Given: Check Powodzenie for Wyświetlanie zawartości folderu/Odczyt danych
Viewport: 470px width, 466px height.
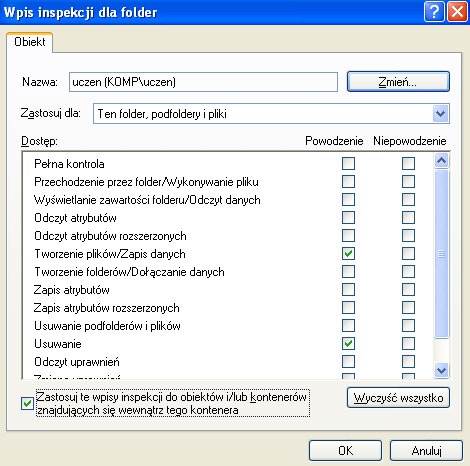Looking at the screenshot, I should (x=348, y=200).
